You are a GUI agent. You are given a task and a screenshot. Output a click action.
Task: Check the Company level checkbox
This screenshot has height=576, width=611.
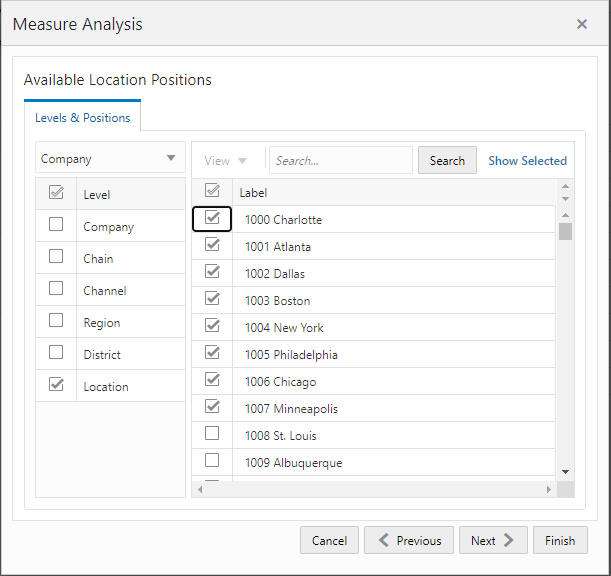56,224
